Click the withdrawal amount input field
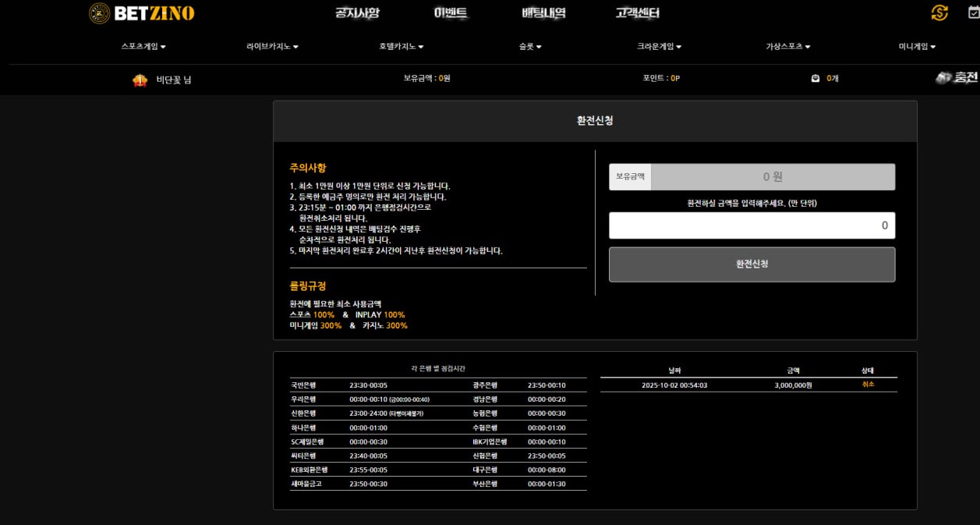This screenshot has height=525, width=980. pyautogui.click(x=752, y=225)
